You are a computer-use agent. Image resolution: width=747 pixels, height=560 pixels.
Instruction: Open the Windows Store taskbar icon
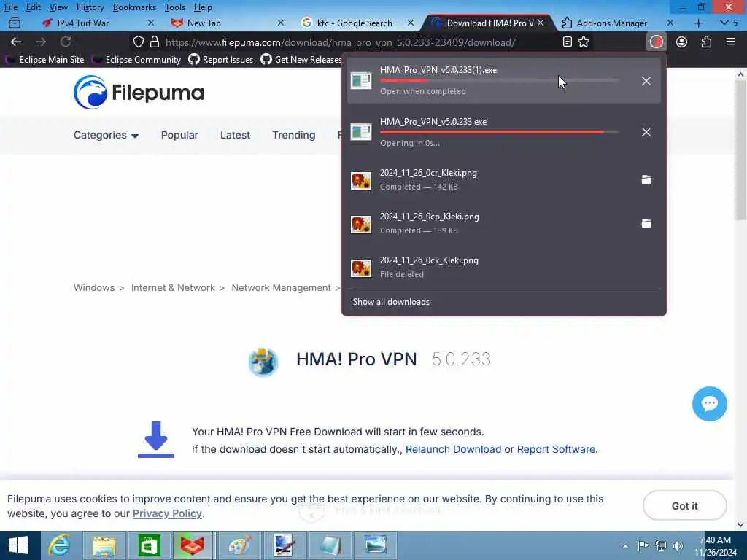tap(149, 545)
